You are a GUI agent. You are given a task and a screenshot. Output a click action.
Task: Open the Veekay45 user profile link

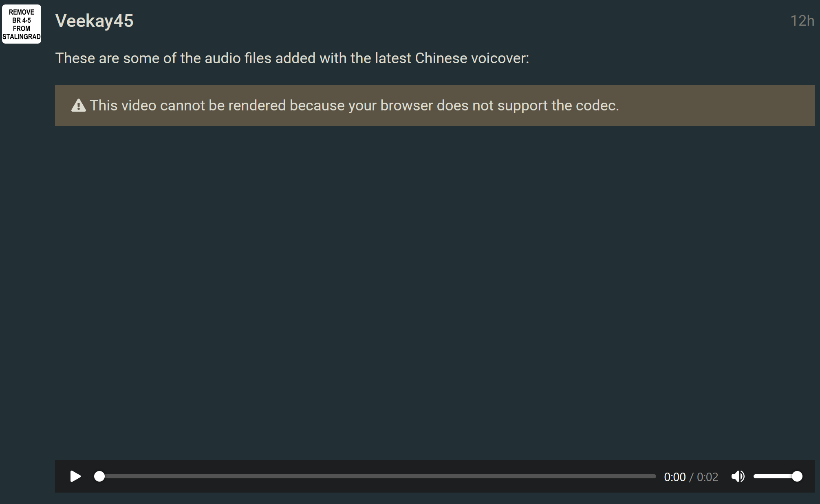point(94,21)
